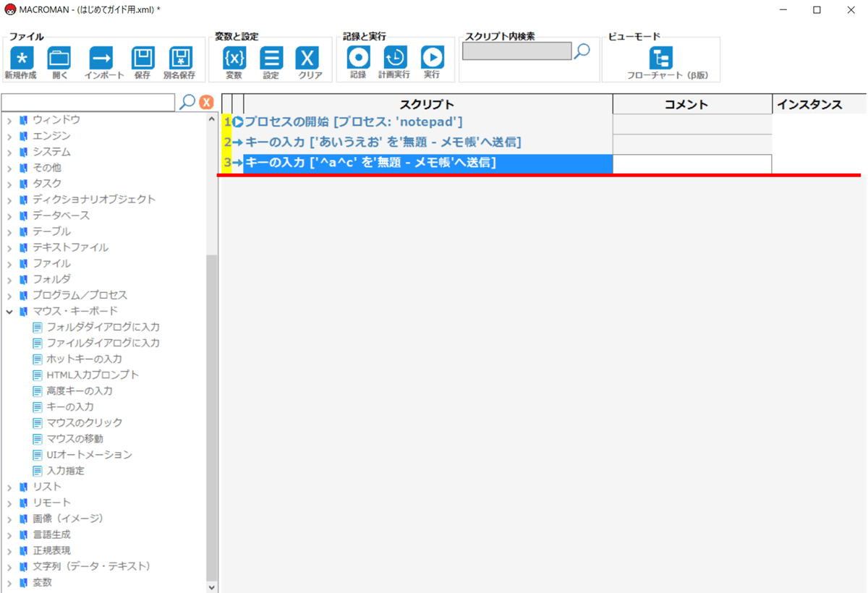Collapse the マウス・キーボード category
This screenshot has width=868, height=593.
pyautogui.click(x=9, y=311)
